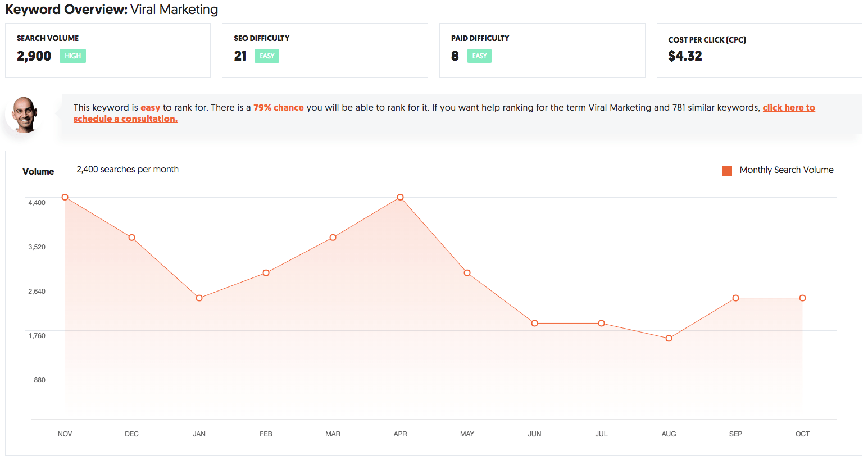Select the AUG lowest data point
868x460 pixels.
[669, 339]
